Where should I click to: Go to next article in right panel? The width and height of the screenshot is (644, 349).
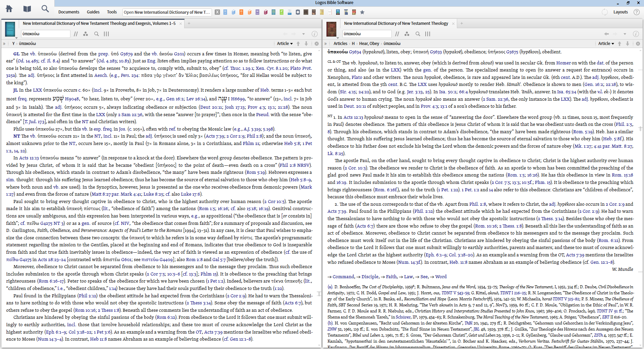[628, 44]
